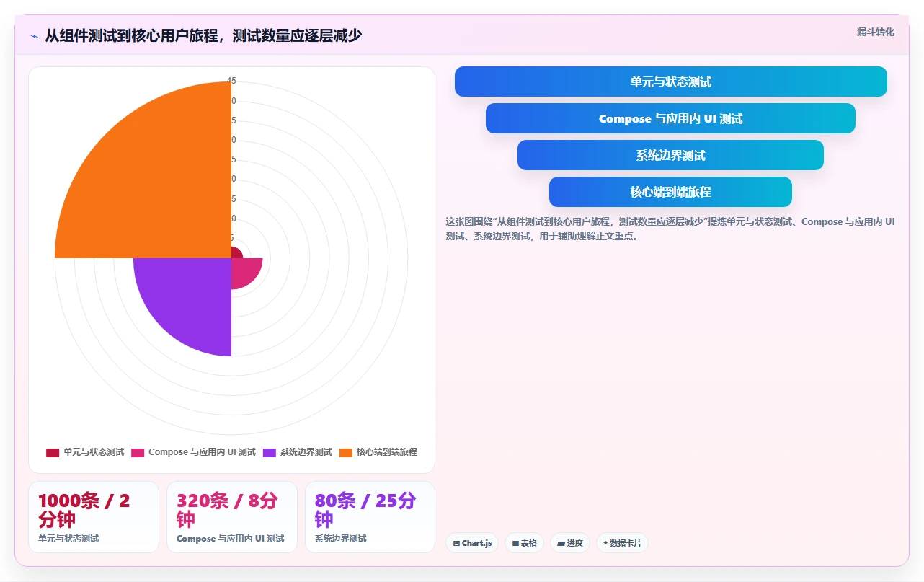Click the 漏斗转化 label in the header
The width and height of the screenshot is (924, 582).
click(x=875, y=32)
